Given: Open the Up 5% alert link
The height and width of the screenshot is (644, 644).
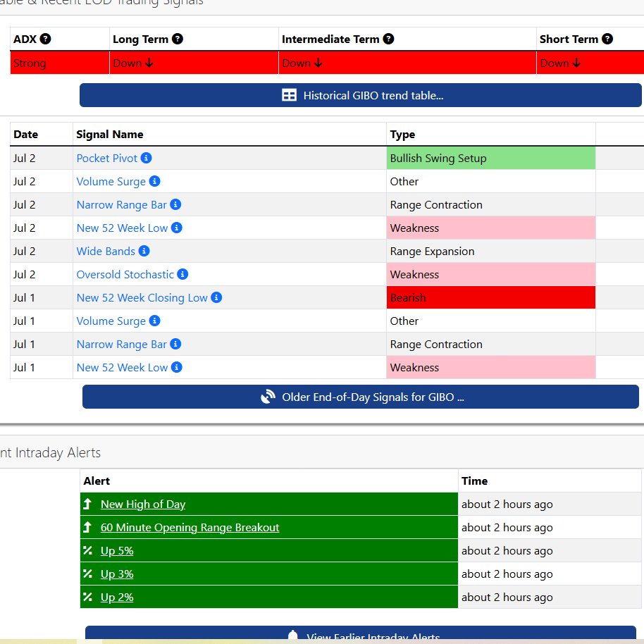Looking at the screenshot, I should [x=117, y=551].
